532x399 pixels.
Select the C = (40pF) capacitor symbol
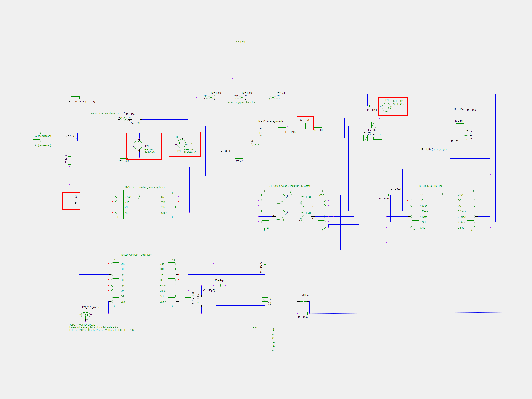208,285
